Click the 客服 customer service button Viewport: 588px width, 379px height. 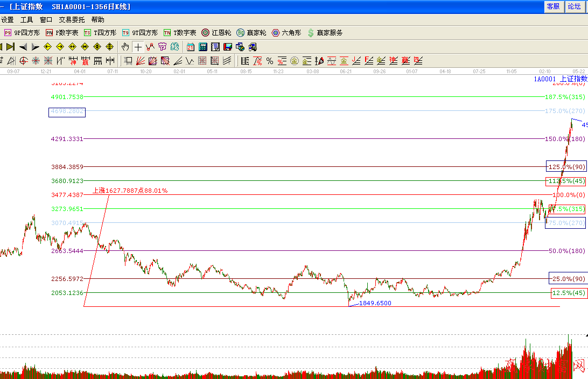click(553, 6)
